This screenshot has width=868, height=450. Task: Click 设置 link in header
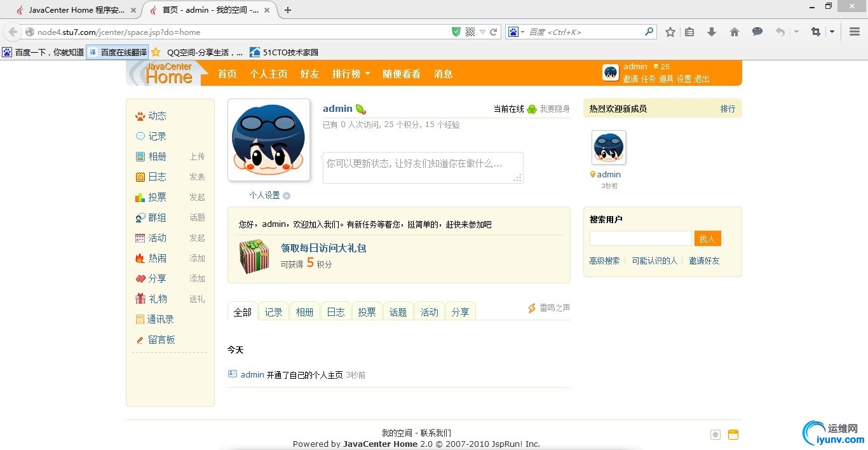pyautogui.click(x=684, y=79)
